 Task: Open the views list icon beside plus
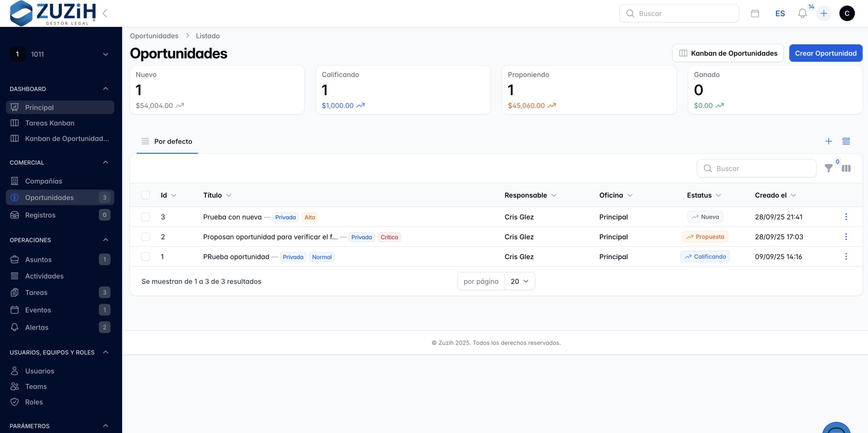846,141
